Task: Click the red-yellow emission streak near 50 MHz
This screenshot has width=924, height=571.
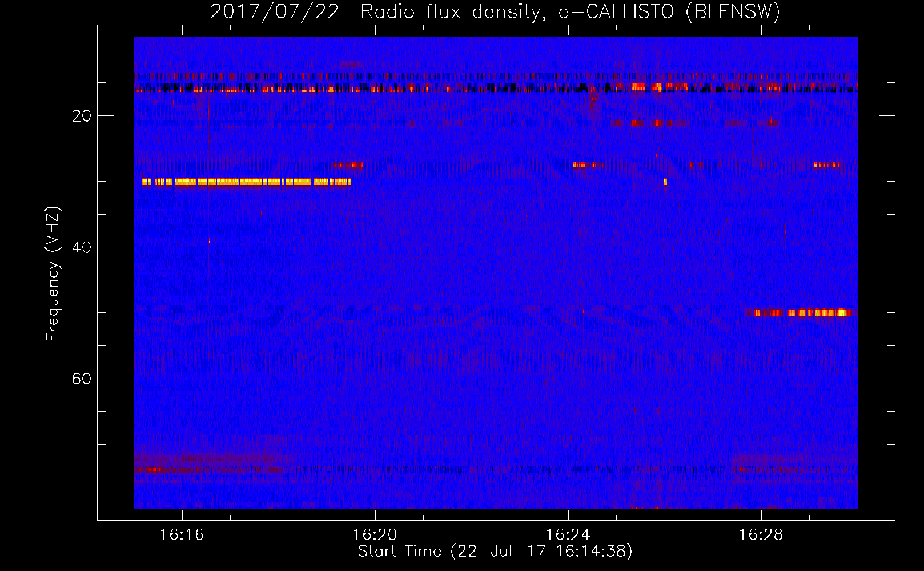Action: point(798,313)
